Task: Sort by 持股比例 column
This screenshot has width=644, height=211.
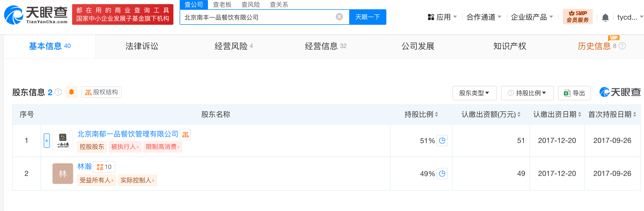Action: (436, 114)
